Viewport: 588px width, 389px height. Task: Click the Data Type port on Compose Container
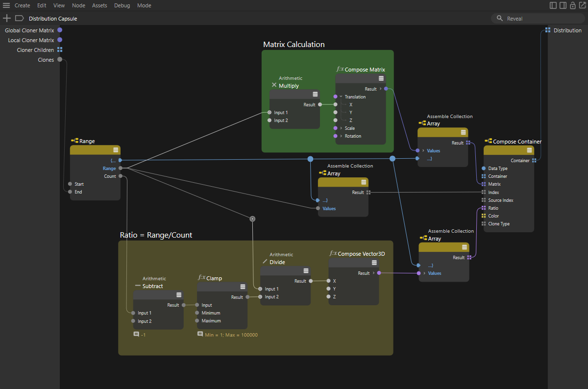[484, 169]
